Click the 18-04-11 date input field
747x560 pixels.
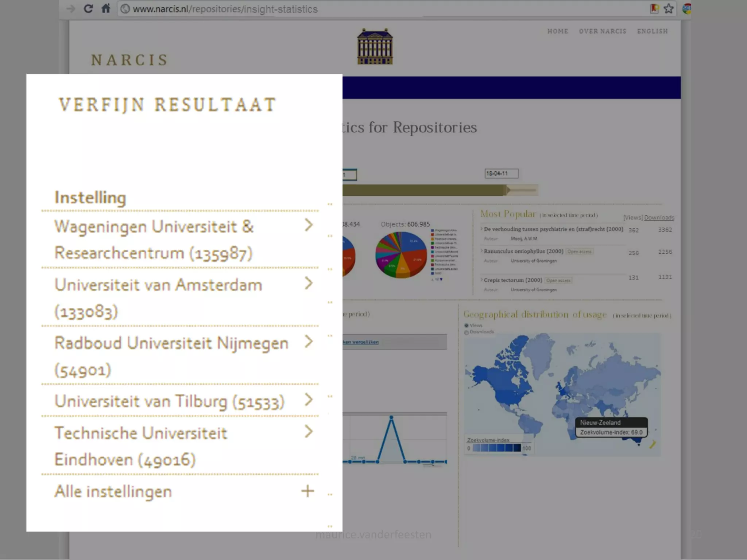click(501, 174)
